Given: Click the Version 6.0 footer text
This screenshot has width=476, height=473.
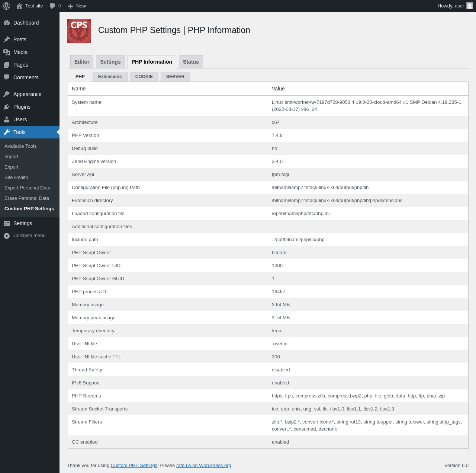Looking at the screenshot, I should tap(456, 466).
